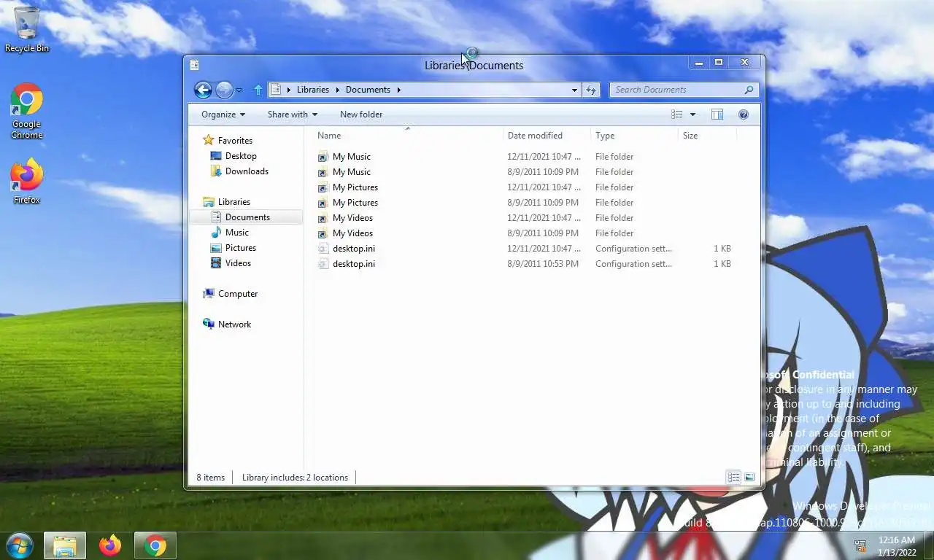Launch Firefox from the taskbar
This screenshot has width=934, height=560.
coord(110,546)
